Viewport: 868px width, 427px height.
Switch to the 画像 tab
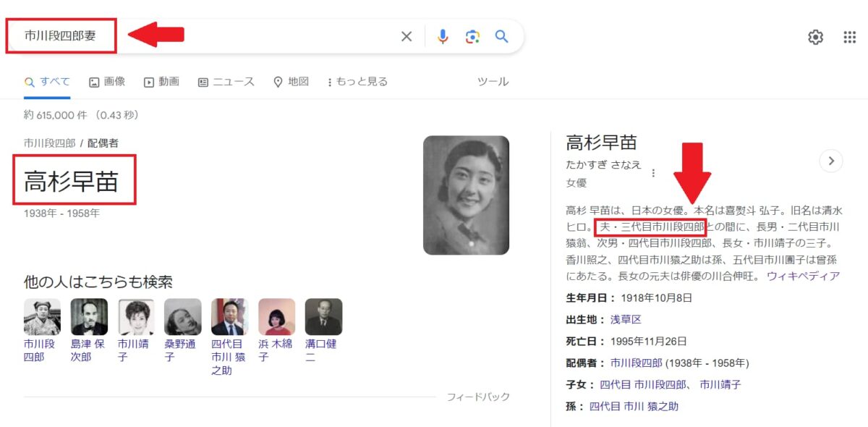pos(107,82)
